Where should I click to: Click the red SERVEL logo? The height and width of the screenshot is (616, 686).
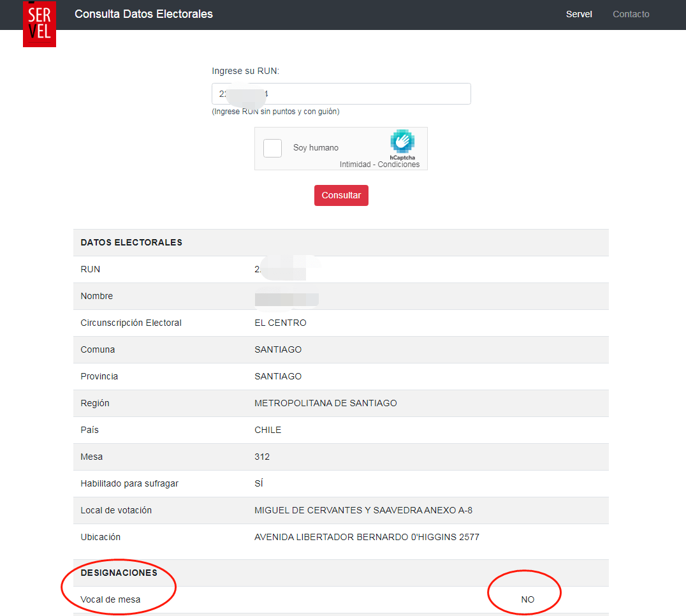pos(39,24)
